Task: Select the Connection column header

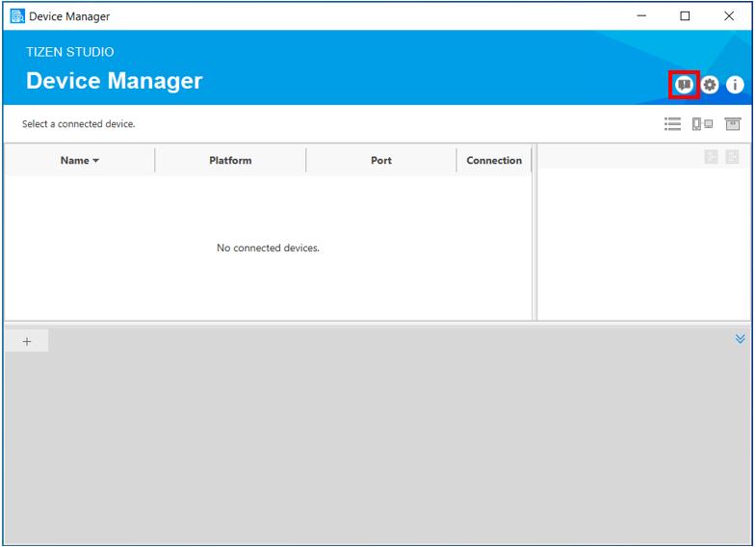Action: 494,161
